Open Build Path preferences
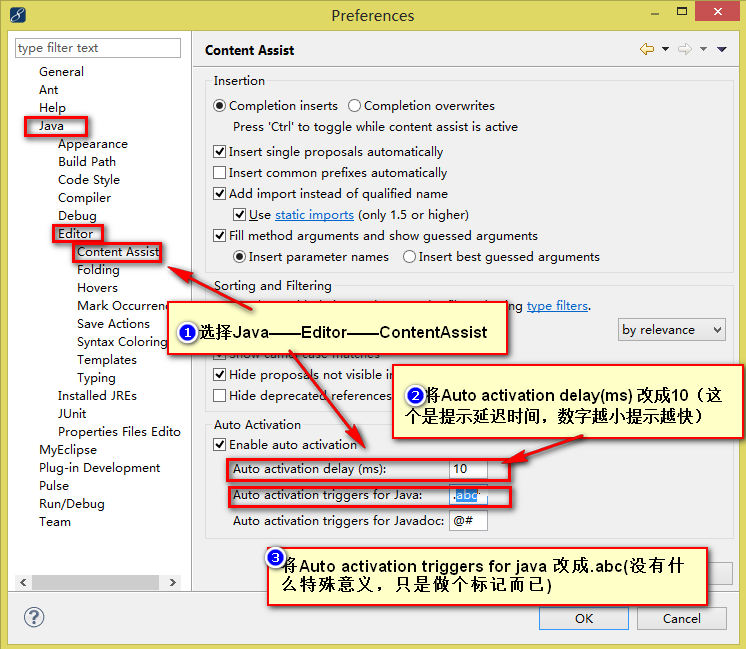The image size is (746, 649). (87, 162)
